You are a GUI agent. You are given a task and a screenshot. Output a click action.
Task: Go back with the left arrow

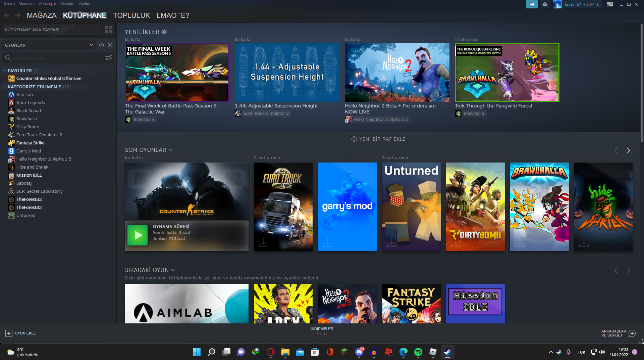tap(7, 15)
